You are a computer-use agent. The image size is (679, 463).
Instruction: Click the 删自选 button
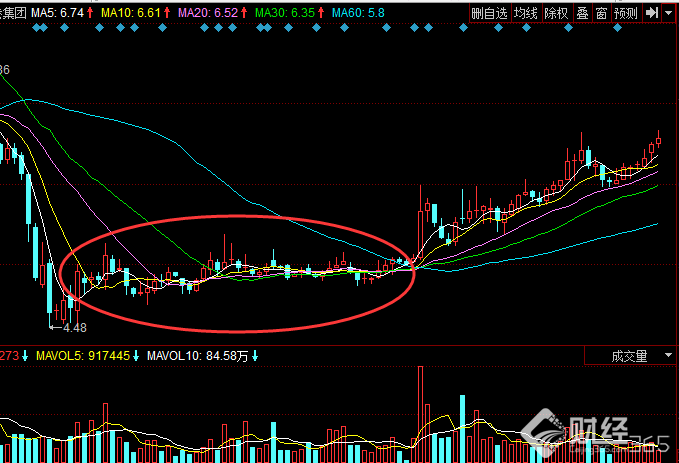489,13
